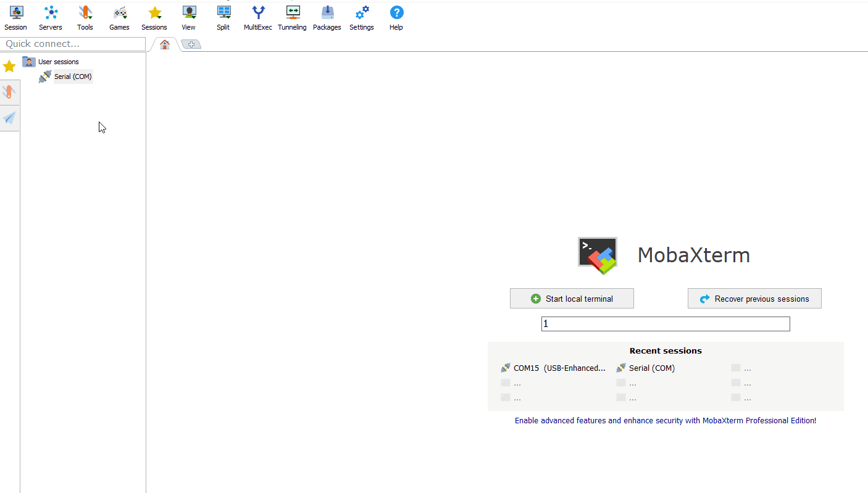Open the Sessions star toolbar icon
Image resolution: width=868 pixels, height=493 pixels.
(x=154, y=18)
